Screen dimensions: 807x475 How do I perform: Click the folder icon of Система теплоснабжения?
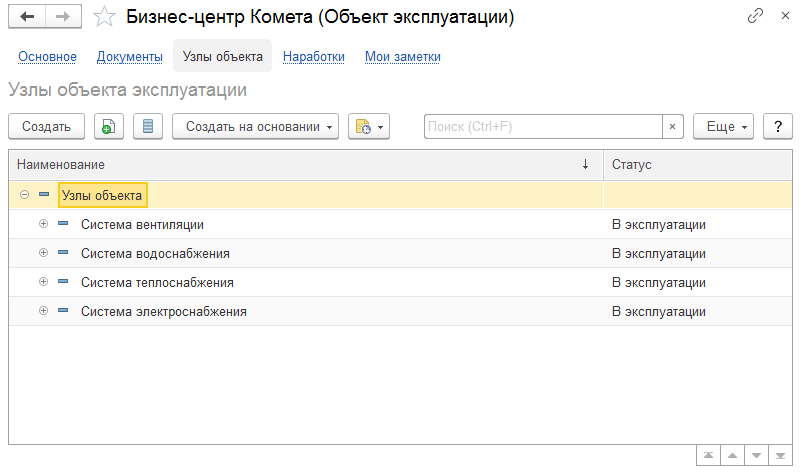click(x=63, y=282)
